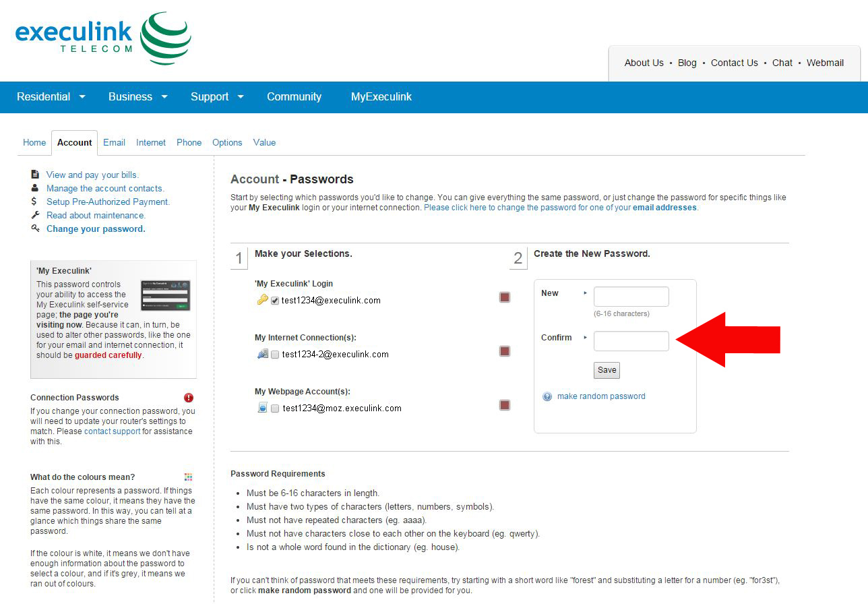Open the Community menu item
868x604 pixels.
coord(294,97)
